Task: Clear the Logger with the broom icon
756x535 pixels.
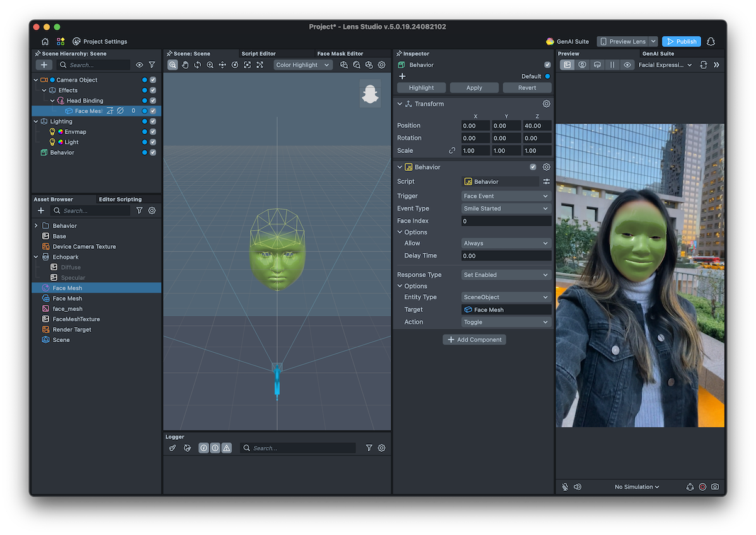Action: (x=173, y=448)
